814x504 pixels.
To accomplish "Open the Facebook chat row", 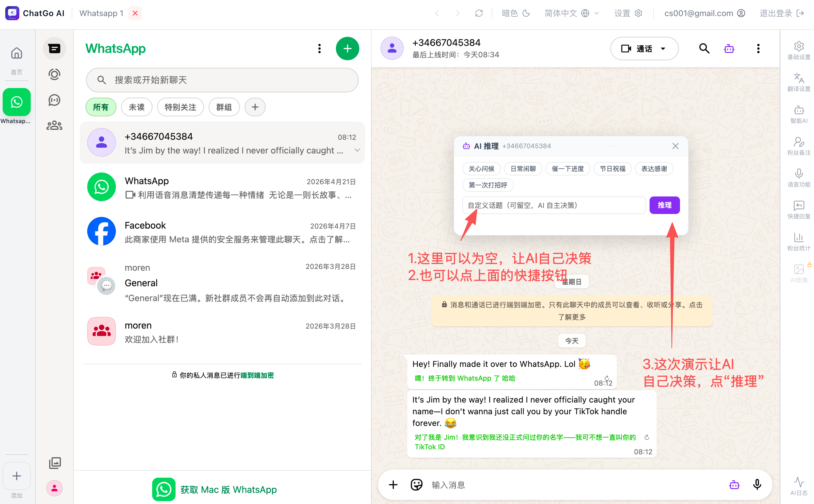I will (x=222, y=231).
